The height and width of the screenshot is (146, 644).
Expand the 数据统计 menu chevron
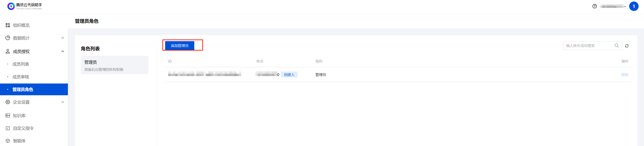[x=63, y=38]
